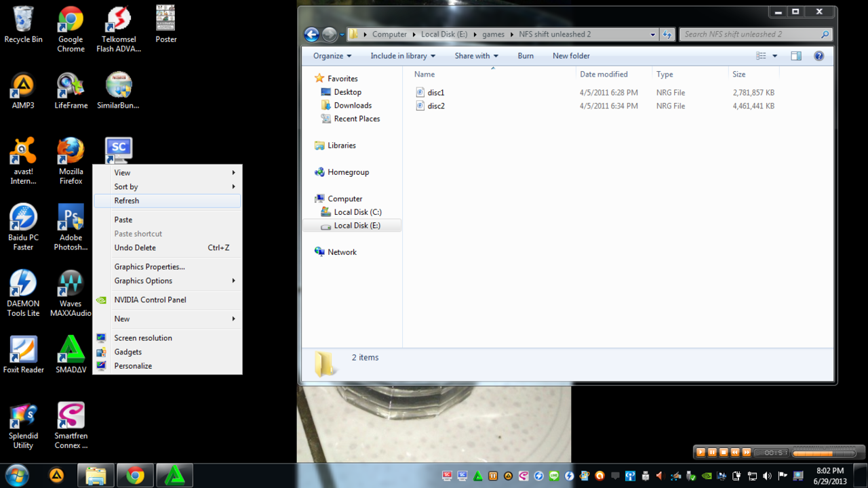The width and height of the screenshot is (868, 488).
Task: Switch to AIMP in the taskbar
Action: (56, 476)
